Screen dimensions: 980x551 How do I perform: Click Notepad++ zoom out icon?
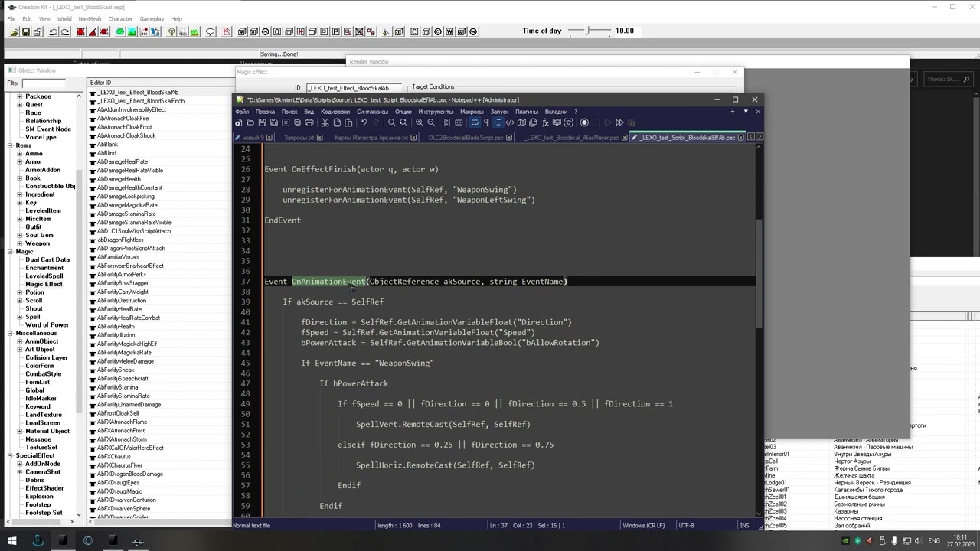pyautogui.click(x=431, y=122)
